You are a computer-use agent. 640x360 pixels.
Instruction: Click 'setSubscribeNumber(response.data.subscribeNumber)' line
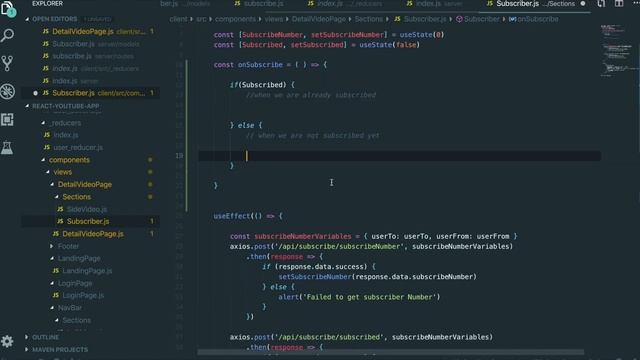[x=378, y=277]
